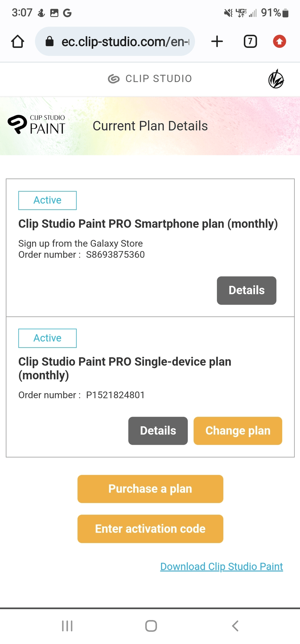300x644 pixels.
Task: Tap the Active badge on the Smartphone plan
Action: click(47, 200)
